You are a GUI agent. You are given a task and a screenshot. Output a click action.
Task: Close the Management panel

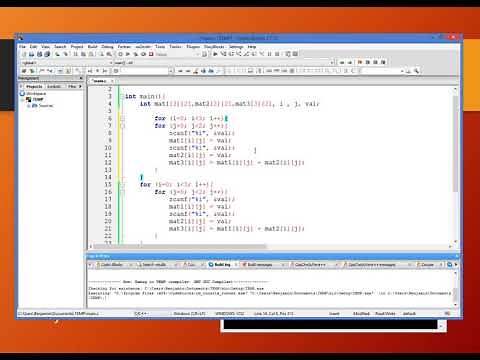click(81, 78)
